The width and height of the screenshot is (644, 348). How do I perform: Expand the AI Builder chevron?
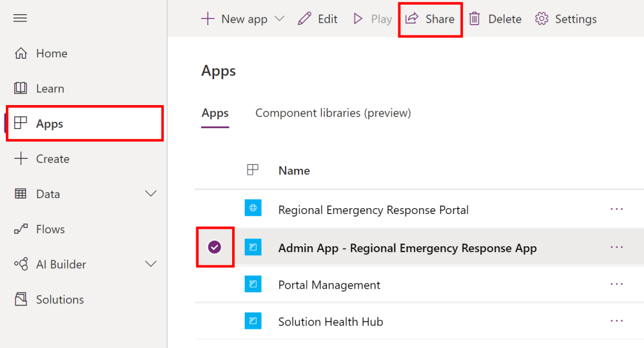click(x=151, y=264)
